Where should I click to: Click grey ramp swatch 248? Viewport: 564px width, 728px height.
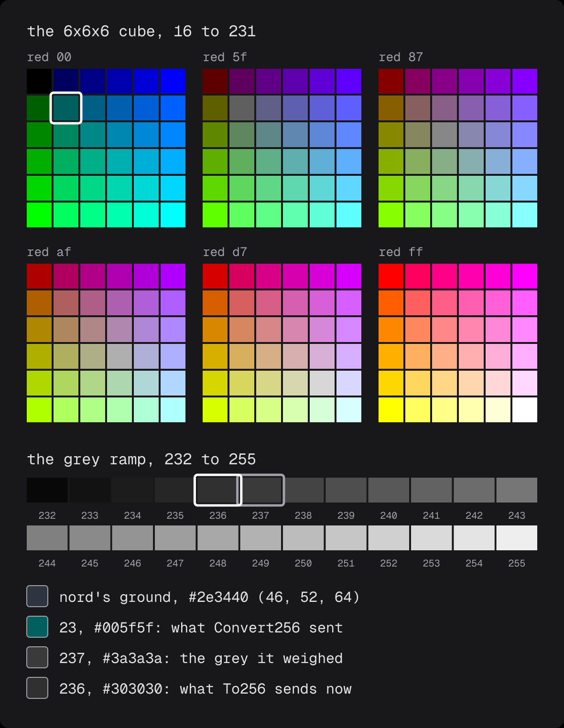tap(218, 538)
